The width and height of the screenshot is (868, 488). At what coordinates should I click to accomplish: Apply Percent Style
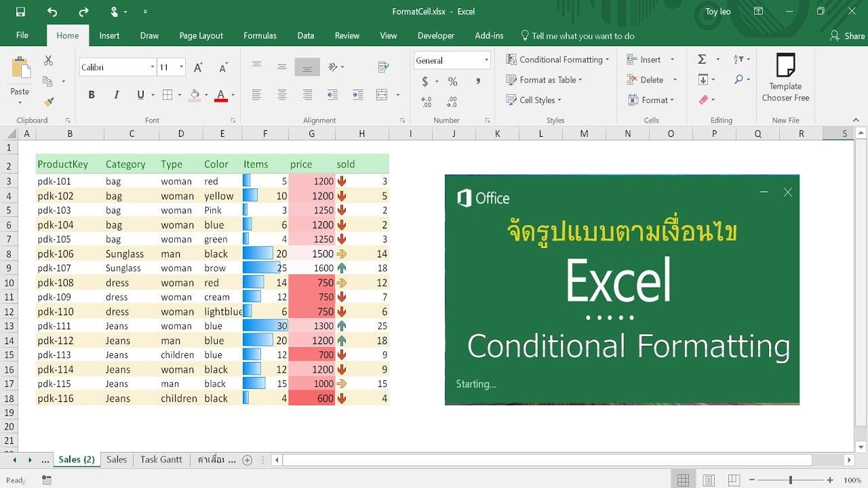(452, 81)
